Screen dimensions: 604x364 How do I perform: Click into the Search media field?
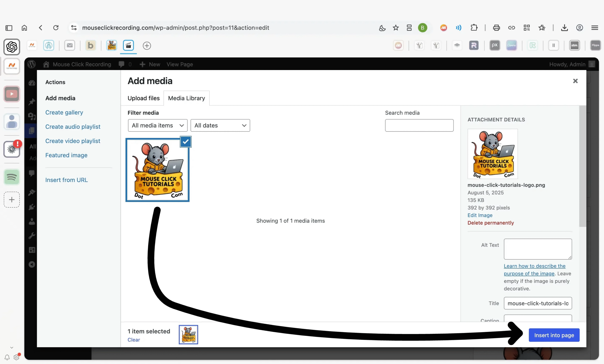pyautogui.click(x=419, y=125)
